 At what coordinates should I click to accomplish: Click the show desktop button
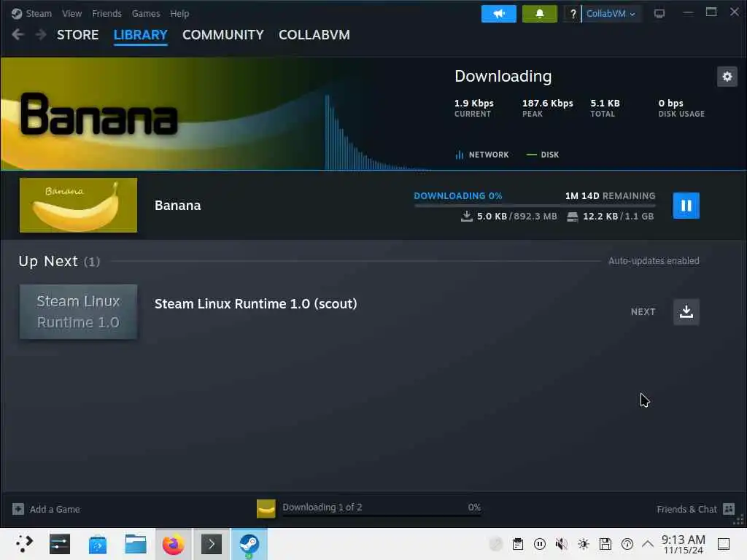724,544
